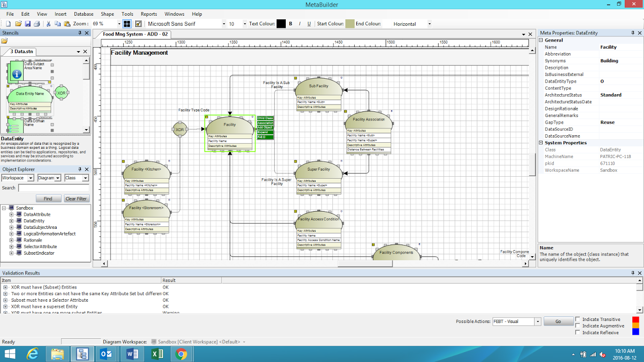
Task: Open the font name dropdown
Action: [x=224, y=24]
